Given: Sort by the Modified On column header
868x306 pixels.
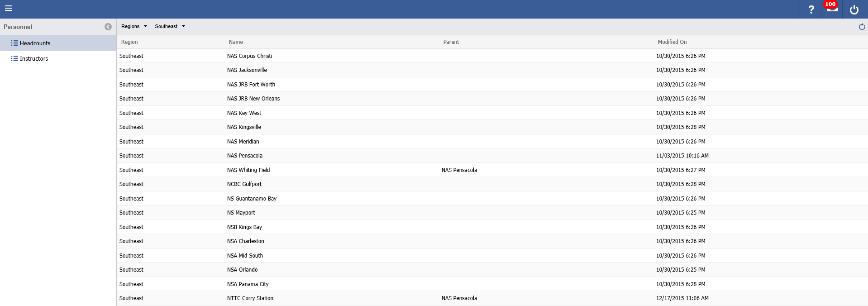Looking at the screenshot, I should pyautogui.click(x=672, y=42).
